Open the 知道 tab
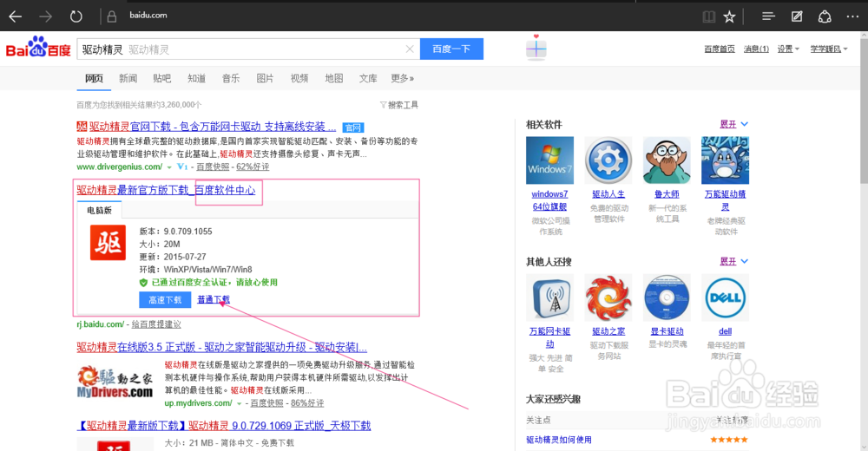Screen dimensions: 868x451 (x=196, y=79)
